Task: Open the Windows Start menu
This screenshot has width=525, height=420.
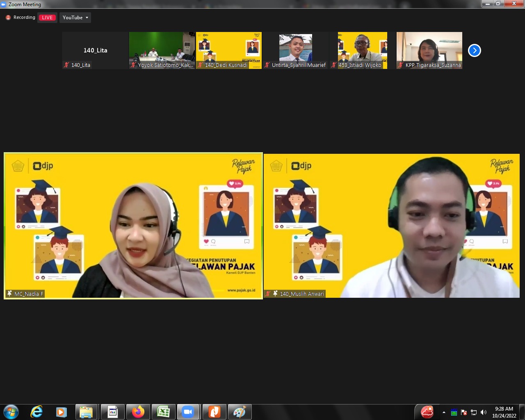Action: [x=11, y=412]
